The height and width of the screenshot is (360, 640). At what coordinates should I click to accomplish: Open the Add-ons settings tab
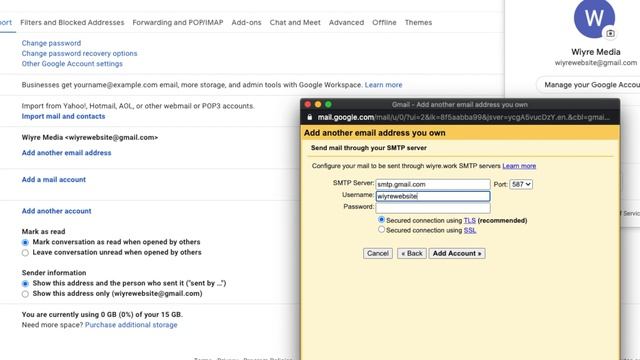(x=247, y=22)
